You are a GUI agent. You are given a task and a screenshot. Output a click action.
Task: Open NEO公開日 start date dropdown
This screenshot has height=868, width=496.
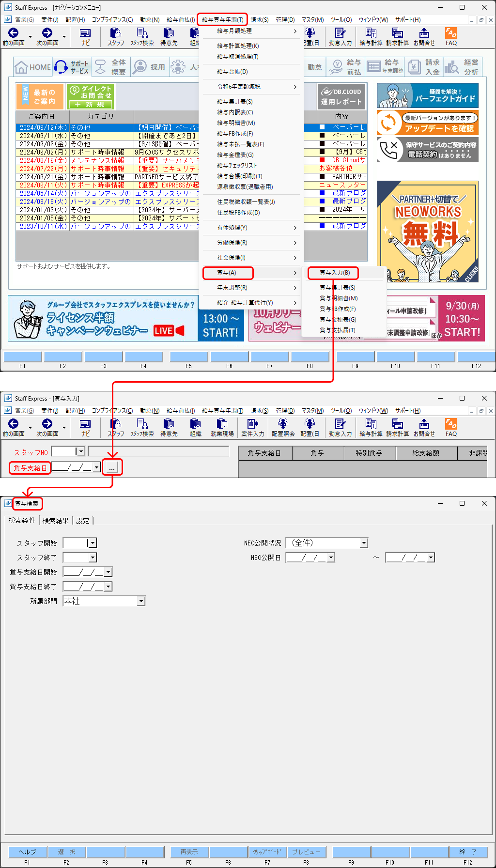pos(331,558)
